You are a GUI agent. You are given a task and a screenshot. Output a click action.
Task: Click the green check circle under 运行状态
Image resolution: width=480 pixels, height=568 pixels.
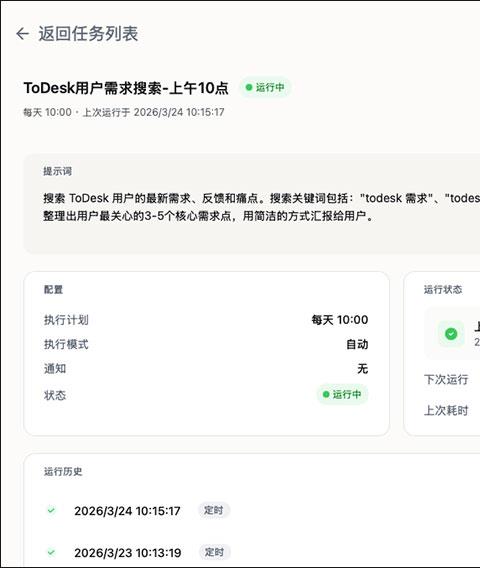pyautogui.click(x=451, y=334)
